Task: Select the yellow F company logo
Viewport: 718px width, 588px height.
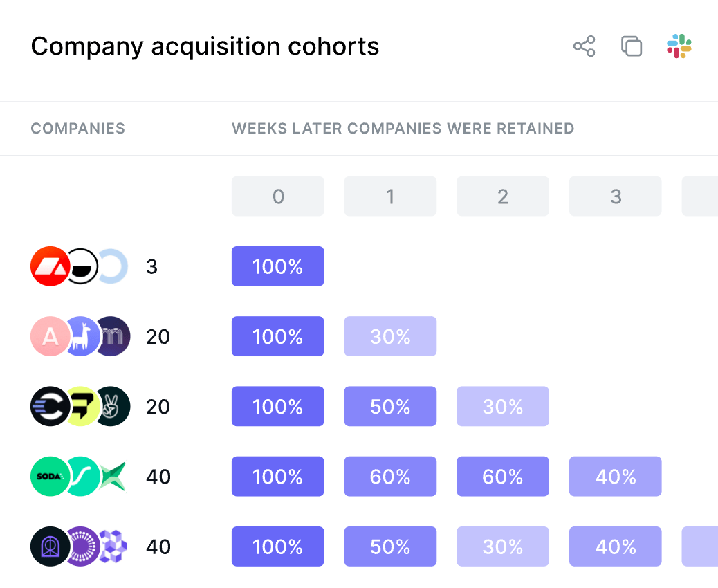Action: (80, 406)
